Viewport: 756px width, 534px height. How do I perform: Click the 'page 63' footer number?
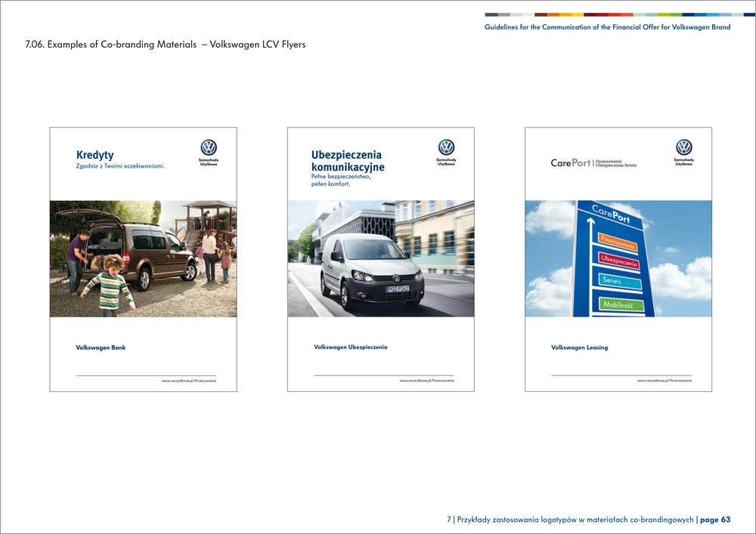715,520
